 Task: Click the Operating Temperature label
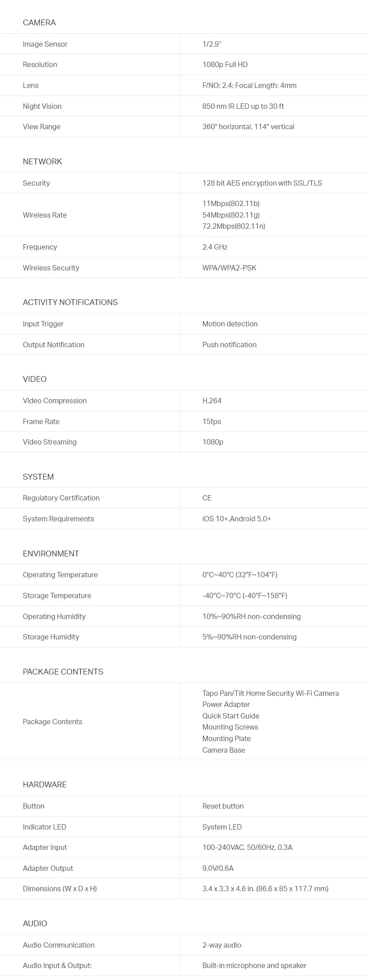tap(60, 575)
